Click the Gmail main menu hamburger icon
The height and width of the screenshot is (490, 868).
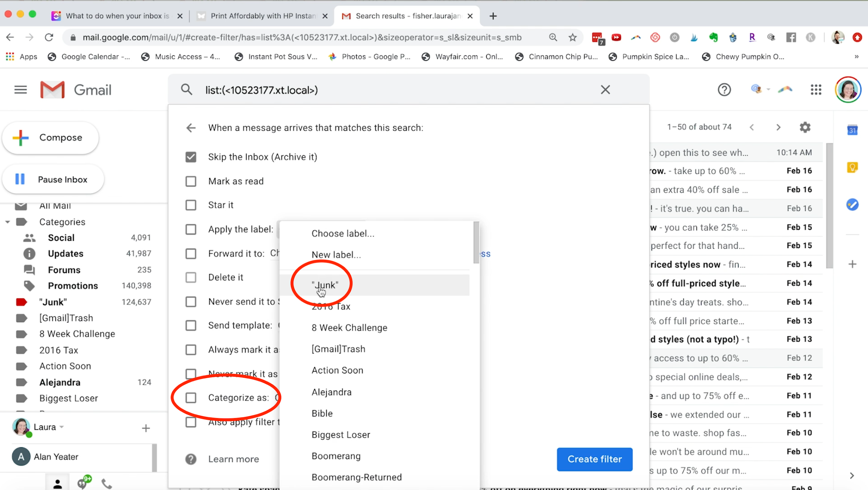(x=20, y=90)
